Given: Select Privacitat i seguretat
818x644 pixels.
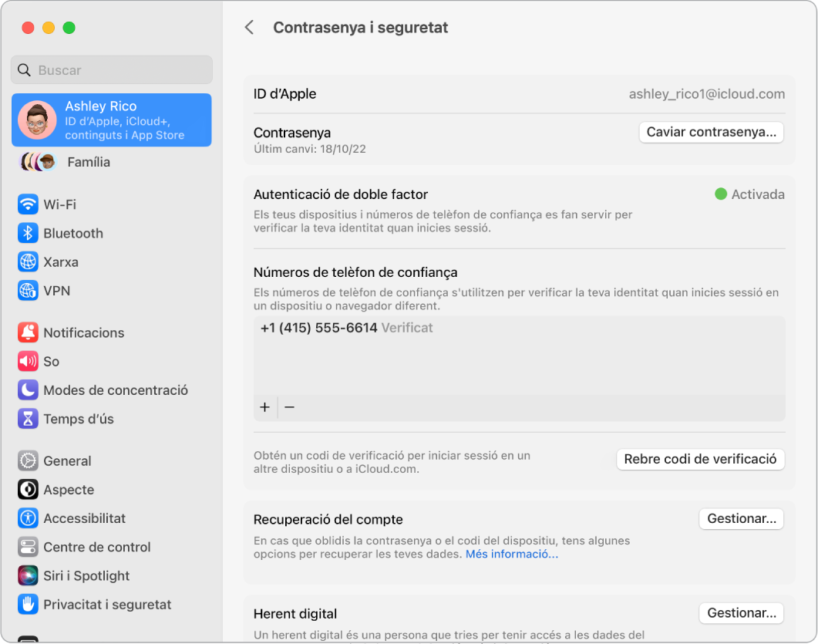Looking at the screenshot, I should (106, 605).
